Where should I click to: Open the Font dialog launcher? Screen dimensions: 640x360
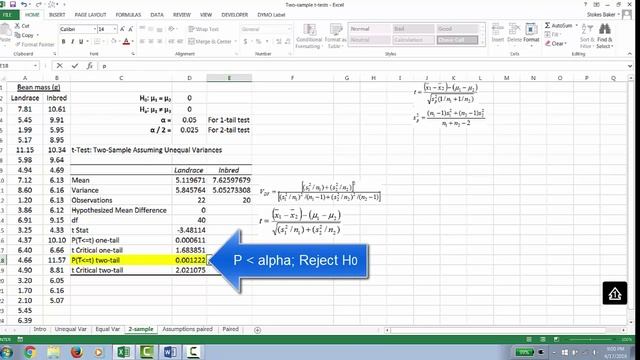coord(133,53)
